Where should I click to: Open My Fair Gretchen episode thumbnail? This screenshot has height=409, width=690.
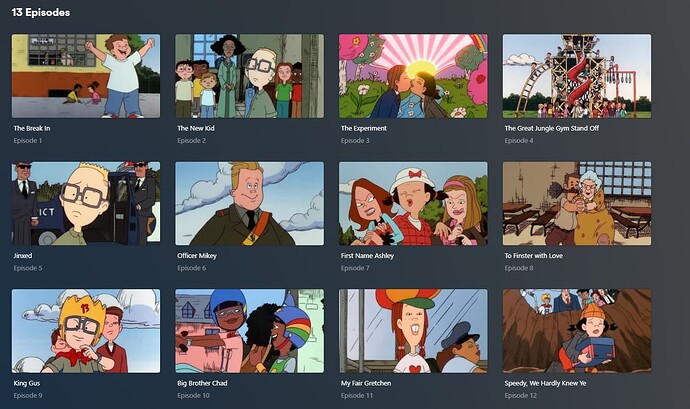point(413,331)
